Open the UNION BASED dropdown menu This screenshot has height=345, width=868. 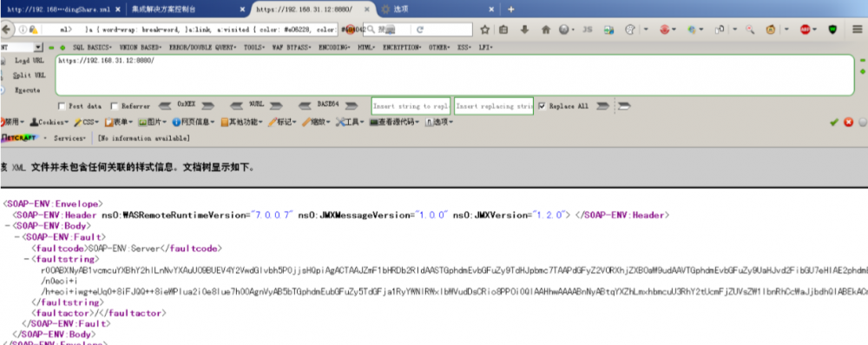click(x=140, y=48)
